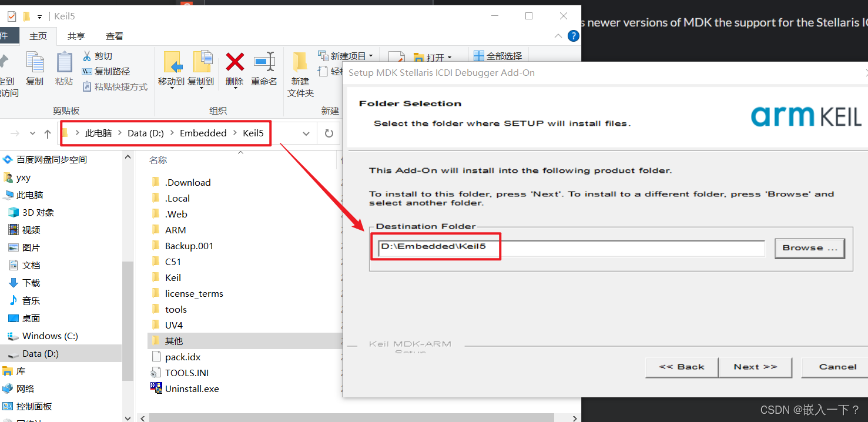This screenshot has height=422, width=868.
Task: Open Windows (C:) drive in navigation pane
Action: [50, 336]
